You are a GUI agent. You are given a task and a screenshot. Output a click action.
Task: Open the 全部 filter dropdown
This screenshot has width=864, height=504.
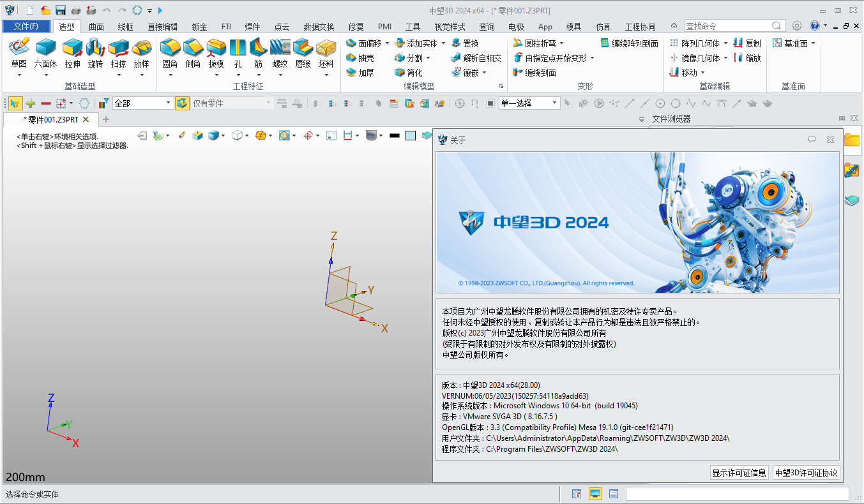169,103
